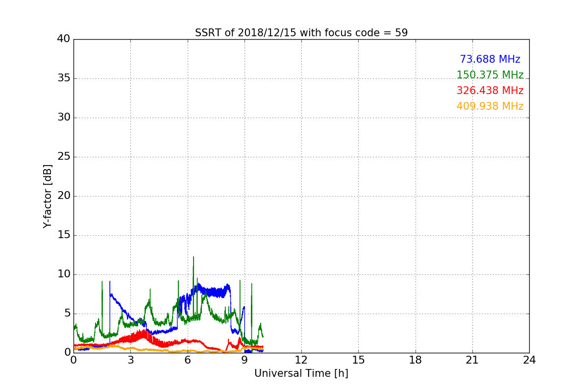Image resolution: width=588 pixels, height=392 pixels.
Task: Select the red 326.438 MHz legend label
Action: [x=490, y=91]
